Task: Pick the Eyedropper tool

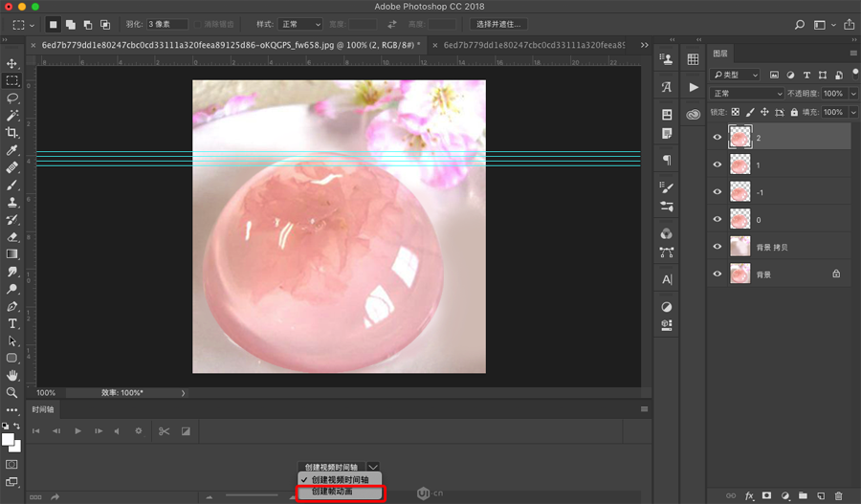Action: point(12,150)
